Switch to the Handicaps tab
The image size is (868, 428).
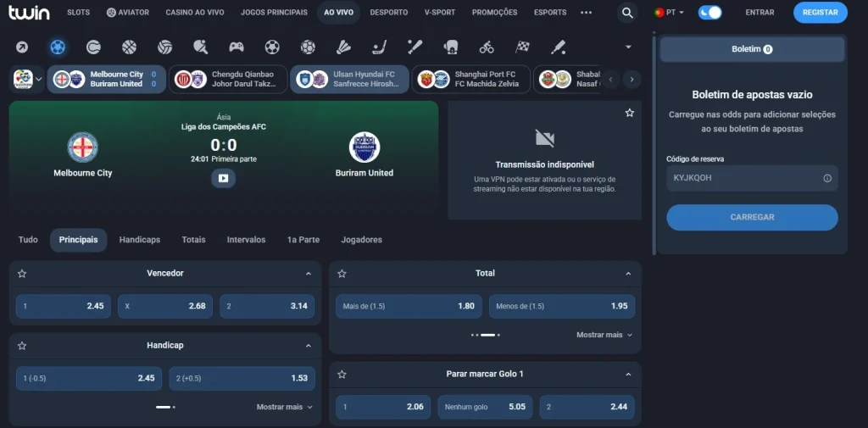point(140,240)
